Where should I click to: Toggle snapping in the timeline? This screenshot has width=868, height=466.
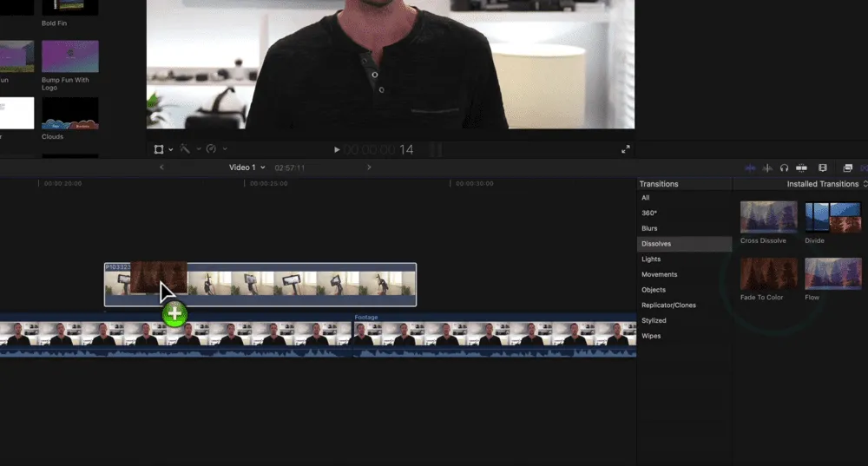(x=801, y=167)
